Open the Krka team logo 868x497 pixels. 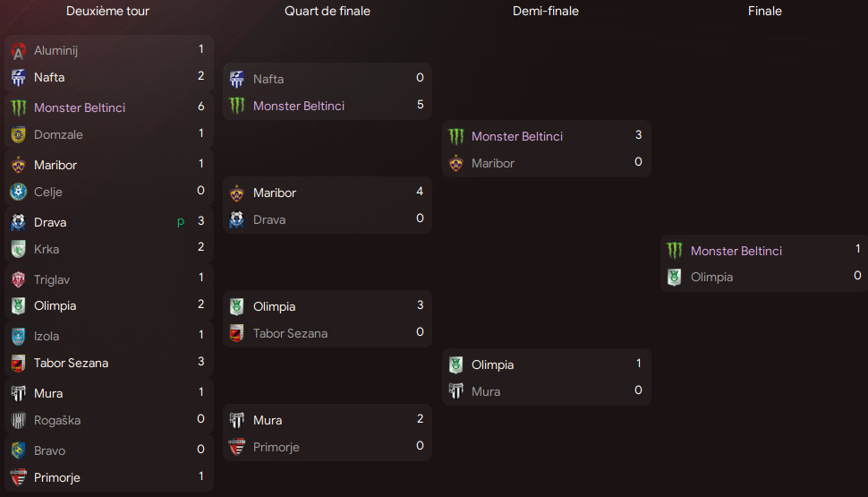18,249
